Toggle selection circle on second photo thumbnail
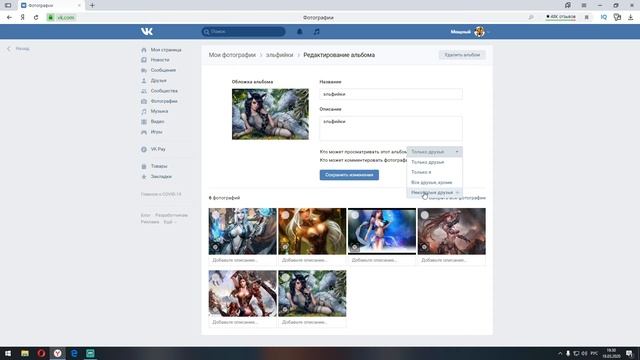Viewport: 640px width, 360px height. (x=285, y=215)
